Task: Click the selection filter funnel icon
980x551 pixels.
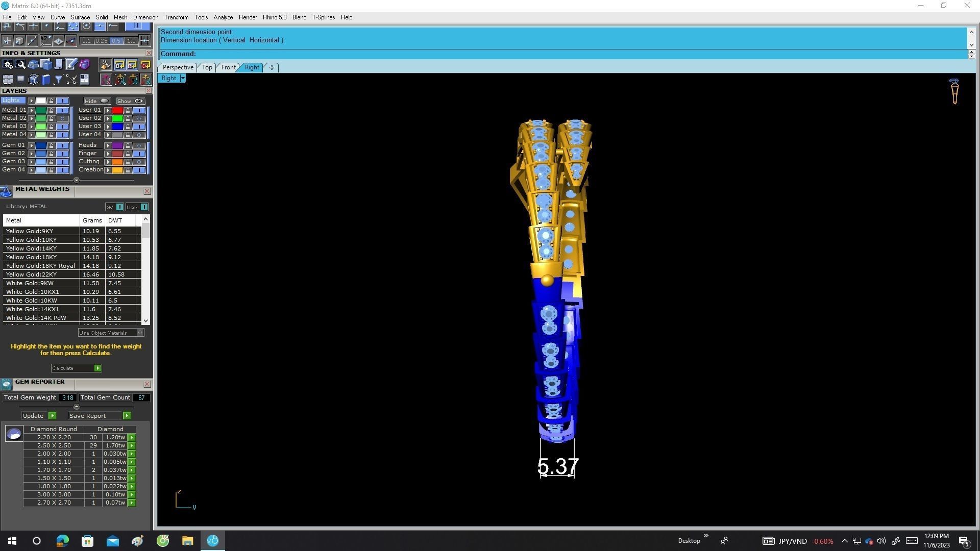Action: [58, 79]
